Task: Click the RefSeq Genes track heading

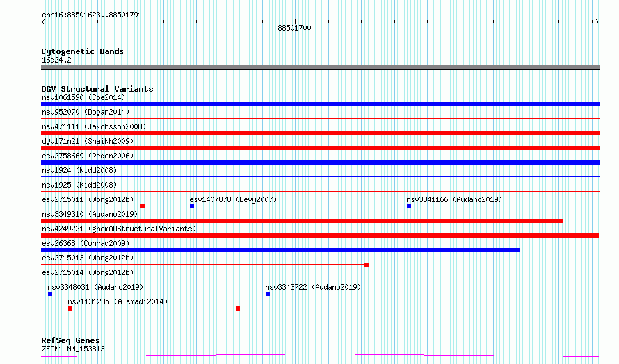Action: [x=70, y=340]
